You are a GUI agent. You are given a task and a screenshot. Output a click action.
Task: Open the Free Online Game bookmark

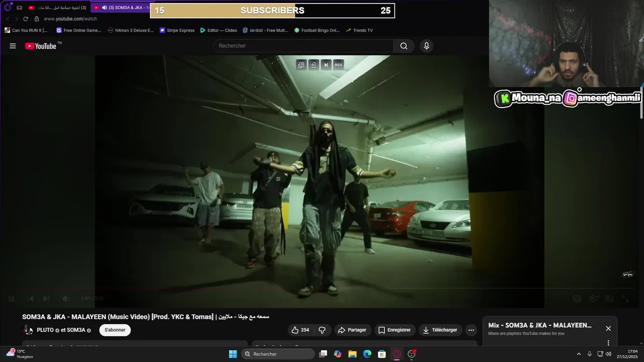pyautogui.click(x=79, y=30)
